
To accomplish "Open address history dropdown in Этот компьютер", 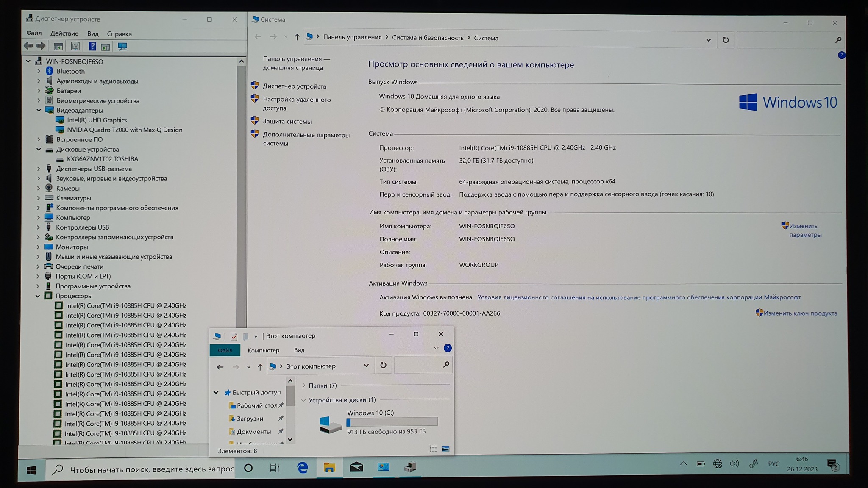I will [x=366, y=366].
